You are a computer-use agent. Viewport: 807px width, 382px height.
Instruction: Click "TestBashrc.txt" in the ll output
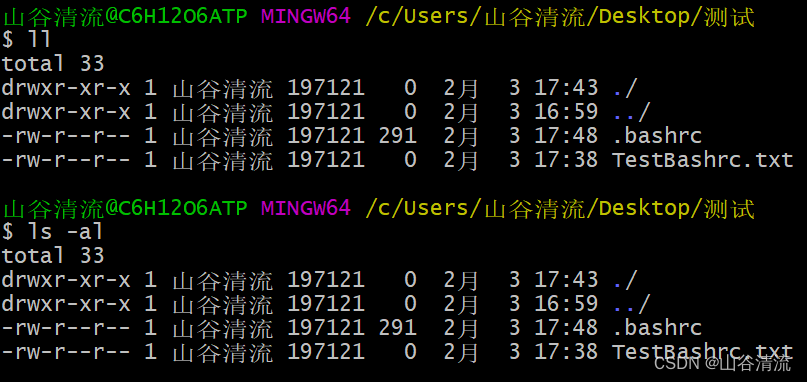click(x=703, y=160)
